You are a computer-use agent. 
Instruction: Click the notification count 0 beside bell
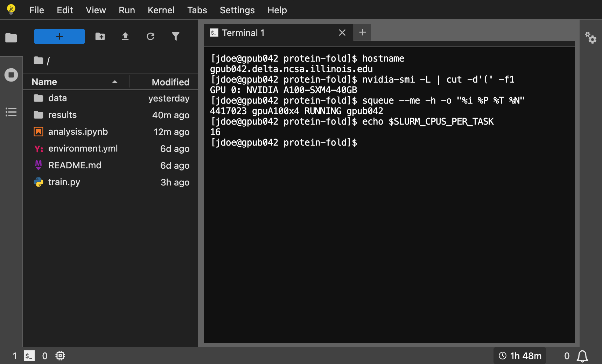(567, 356)
